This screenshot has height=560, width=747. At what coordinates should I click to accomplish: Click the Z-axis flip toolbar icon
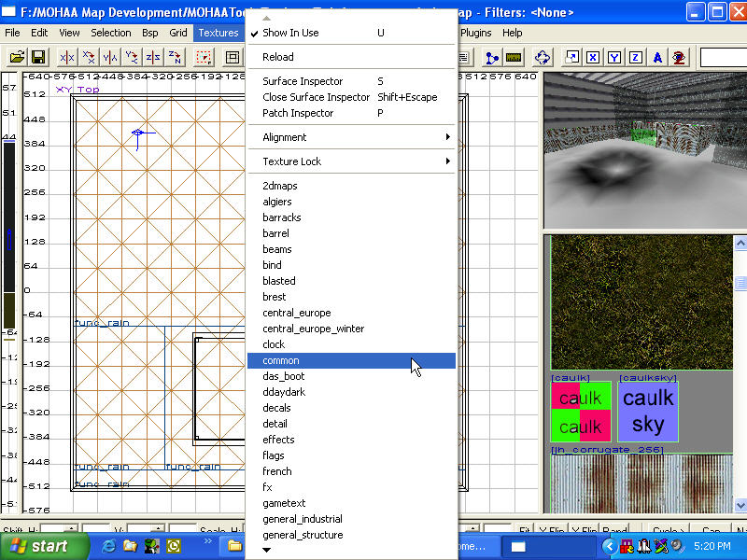[x=153, y=57]
